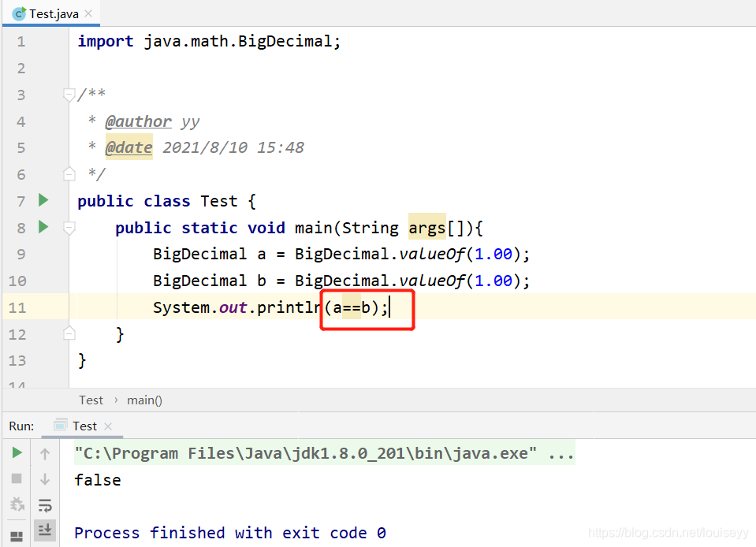Run main method from line 8 gutter
756x547 pixels.
point(43,226)
